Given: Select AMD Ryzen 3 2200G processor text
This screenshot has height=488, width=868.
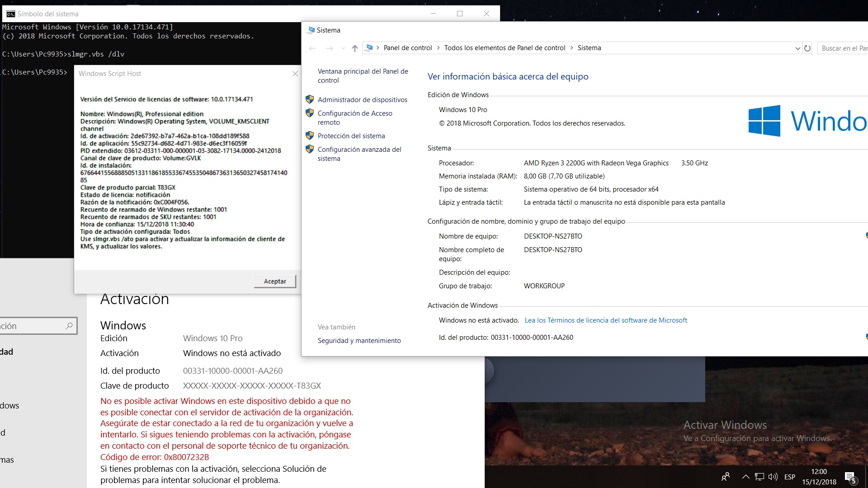Looking at the screenshot, I should 596,163.
